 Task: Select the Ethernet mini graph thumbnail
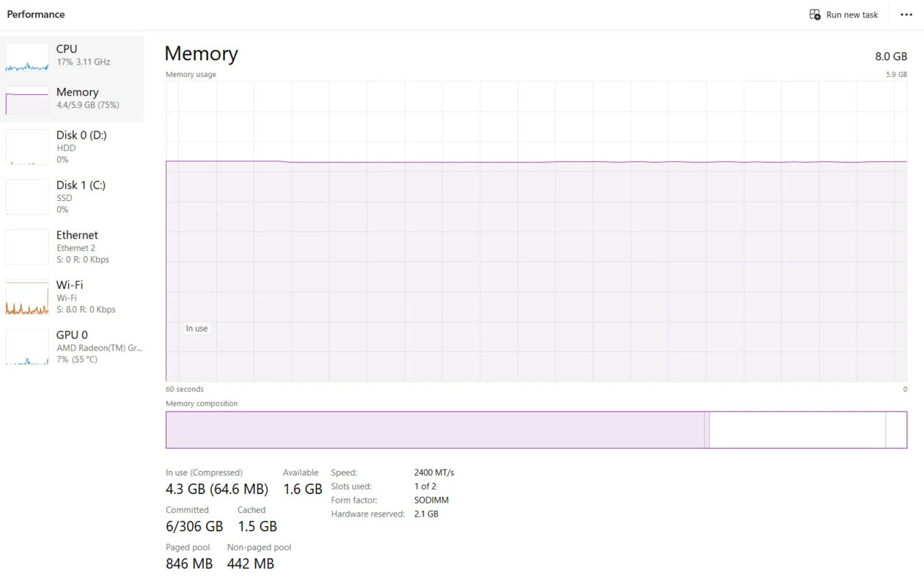27,247
